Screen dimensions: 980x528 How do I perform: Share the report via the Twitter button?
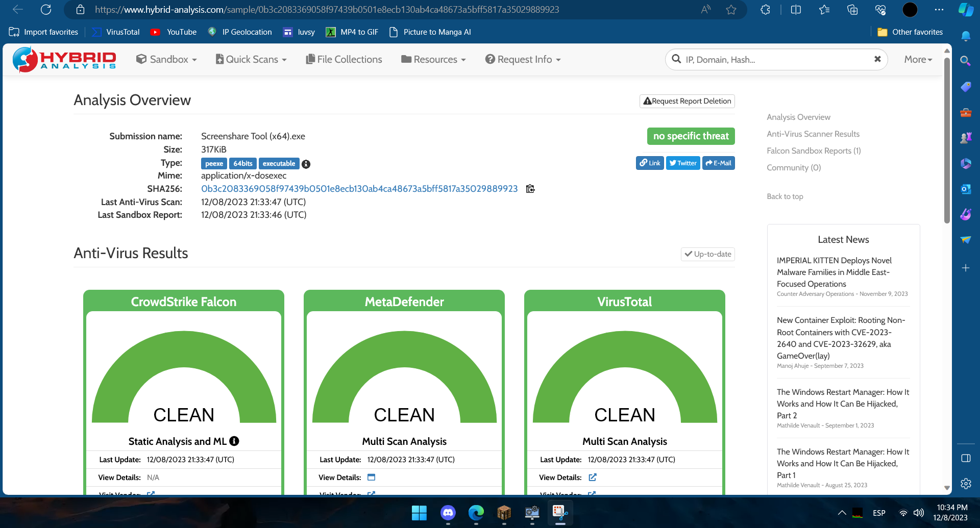[683, 163]
